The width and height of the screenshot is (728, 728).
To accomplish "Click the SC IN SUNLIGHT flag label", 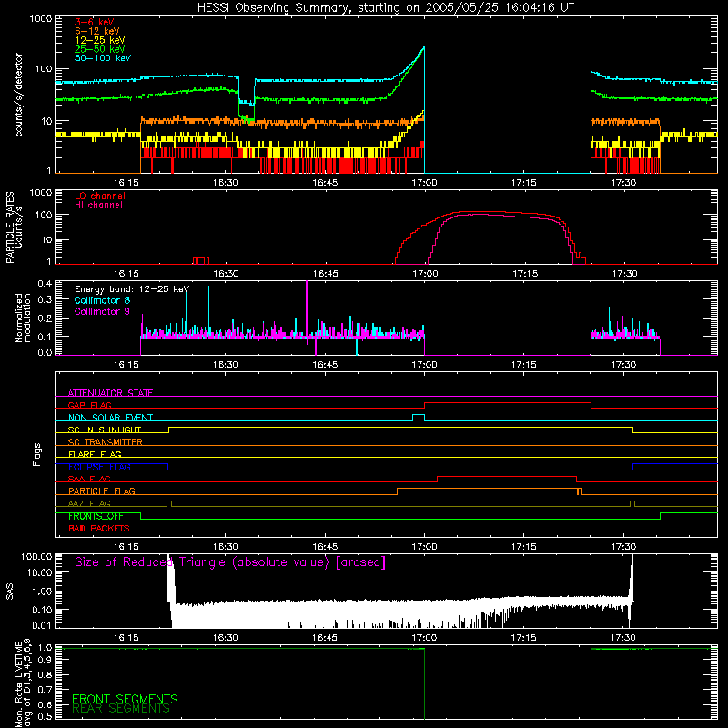I will pos(105,430).
